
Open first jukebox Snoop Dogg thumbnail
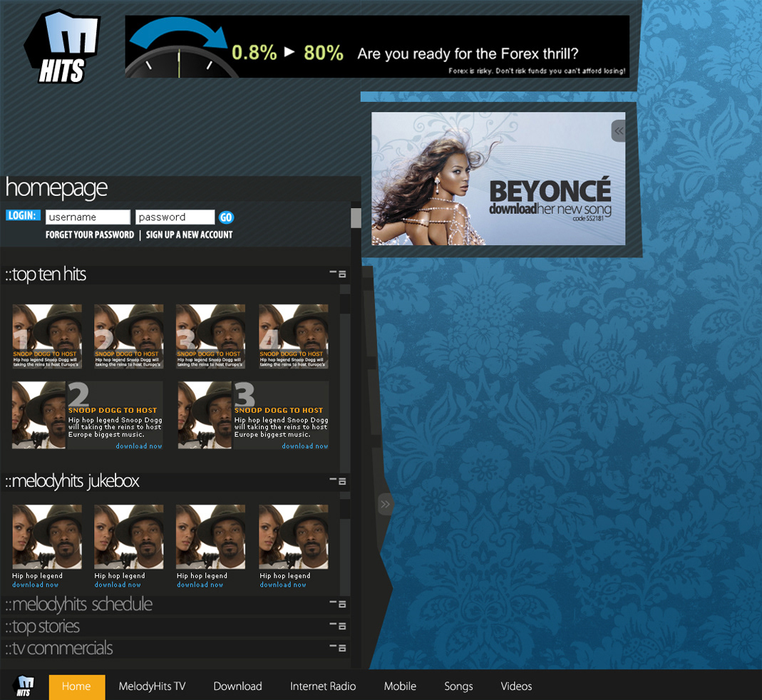tap(47, 537)
